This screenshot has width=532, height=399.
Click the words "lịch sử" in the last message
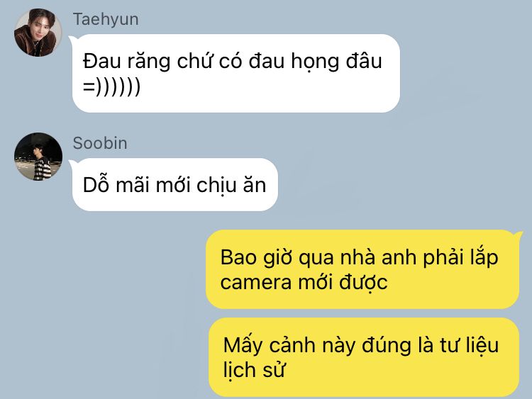point(253,370)
